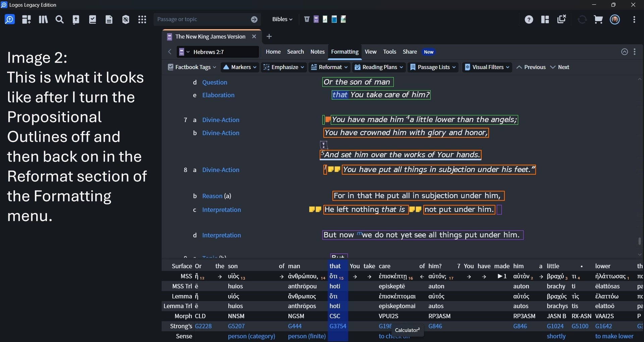The image size is (644, 342).
Task: Expand the Markers dropdown arrow
Action: [x=255, y=67]
